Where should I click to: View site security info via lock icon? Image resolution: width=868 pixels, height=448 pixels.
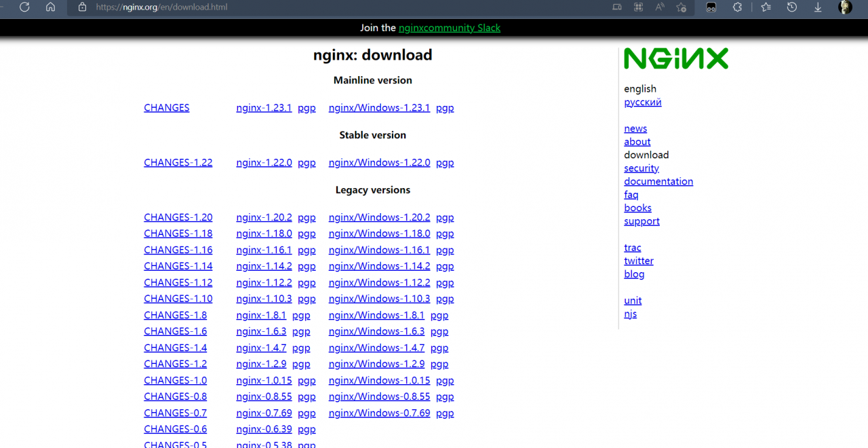point(83,7)
